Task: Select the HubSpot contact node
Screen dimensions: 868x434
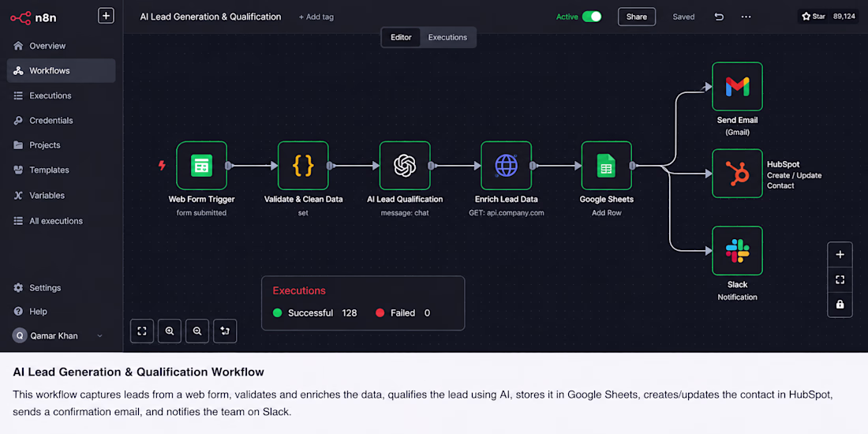Action: click(737, 174)
